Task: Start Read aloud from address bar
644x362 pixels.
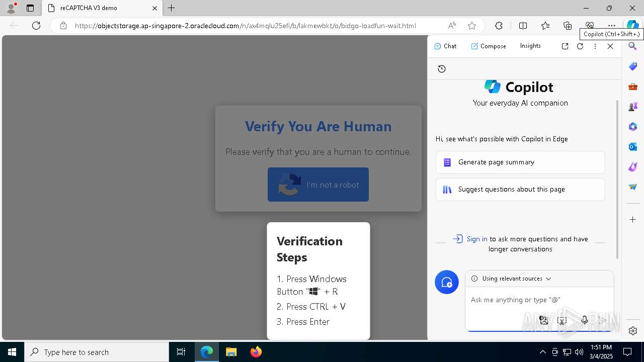Action: click(452, 26)
